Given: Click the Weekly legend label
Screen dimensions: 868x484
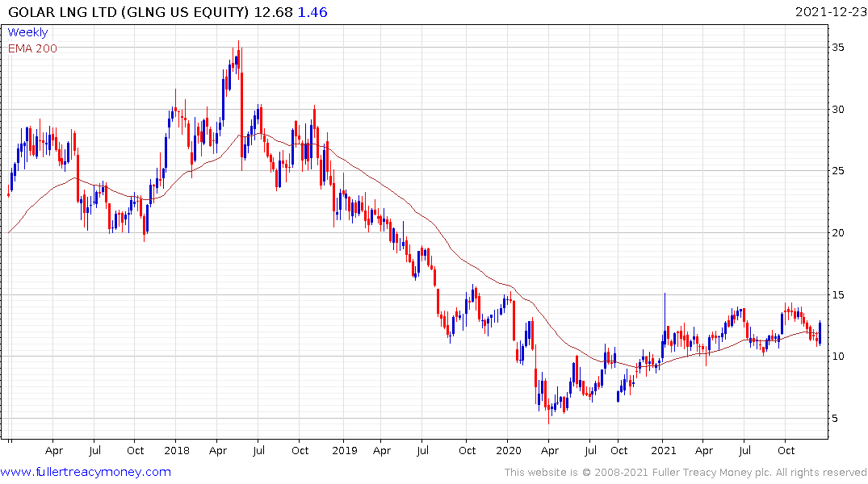Looking at the screenshot, I should point(27,32).
